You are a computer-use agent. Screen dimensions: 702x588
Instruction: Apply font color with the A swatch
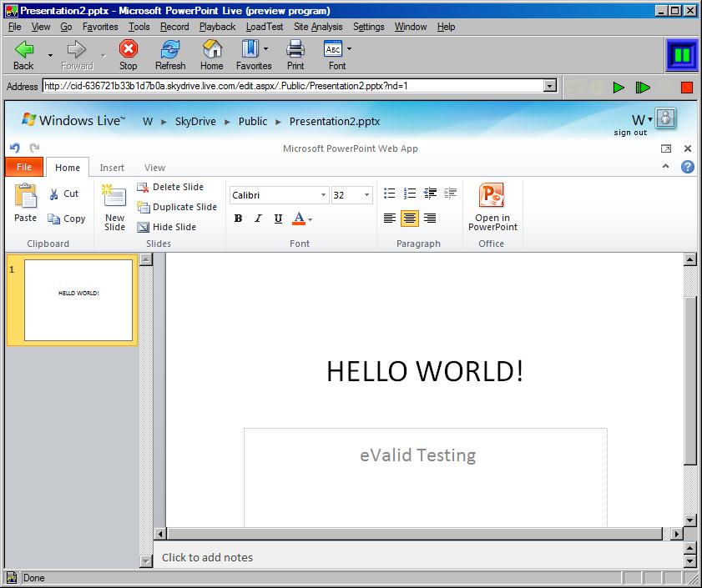(x=299, y=219)
